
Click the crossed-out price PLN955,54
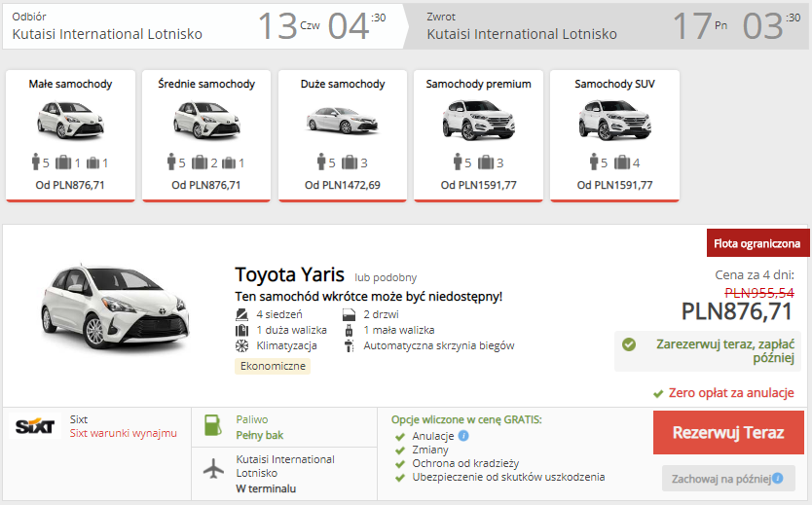759,293
